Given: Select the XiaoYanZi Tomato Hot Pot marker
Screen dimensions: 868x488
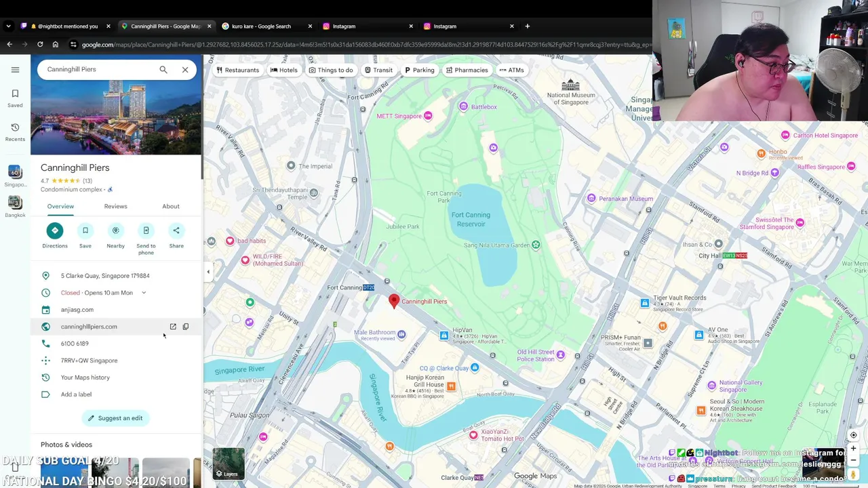Looking at the screenshot, I should (473, 434).
